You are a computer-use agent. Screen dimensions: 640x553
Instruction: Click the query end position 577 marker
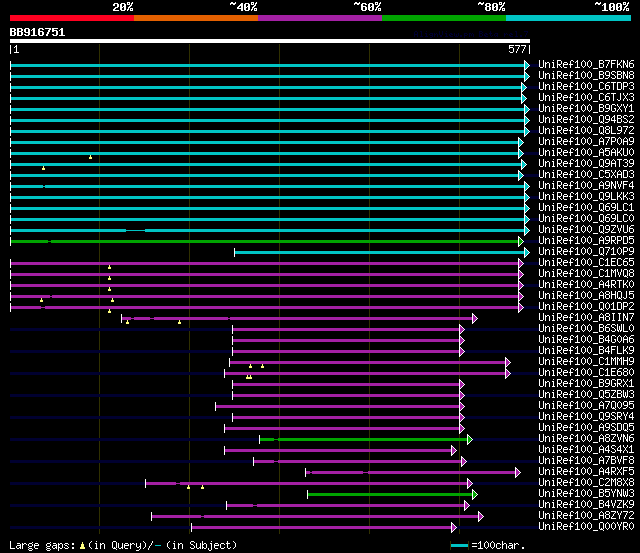517,50
